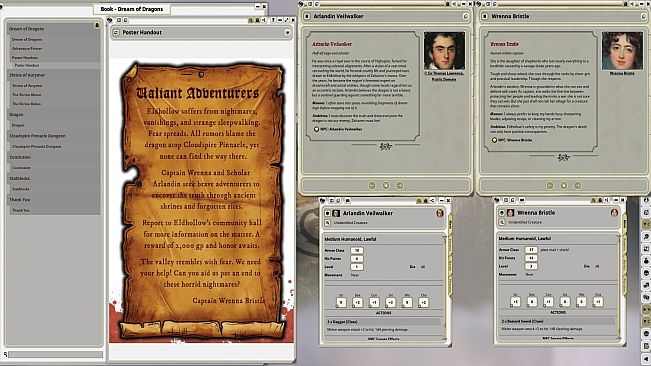Toggle Unidentified Creature icon on Arlandin sheet
Image resolution: width=651 pixels, height=366 pixels.
[x=328, y=223]
